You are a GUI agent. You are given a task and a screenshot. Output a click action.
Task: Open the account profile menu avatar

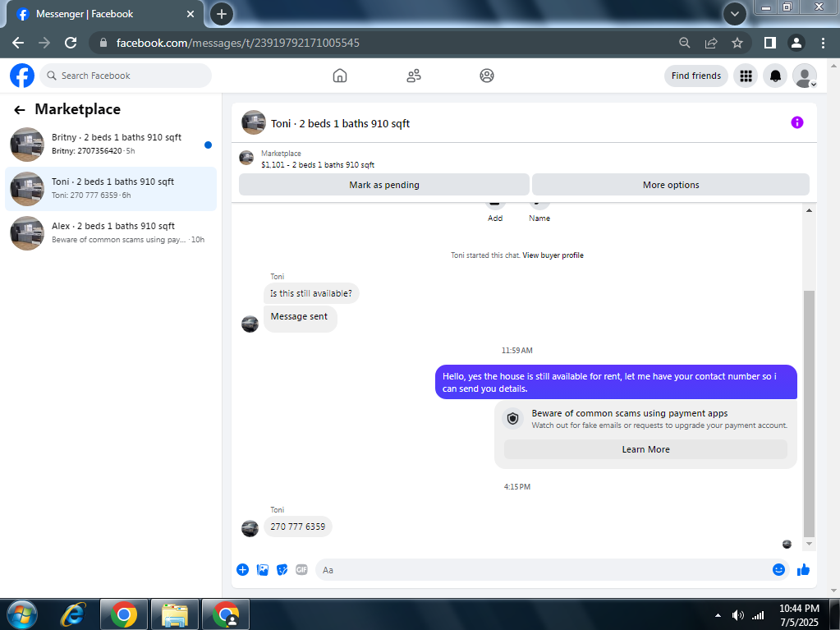804,76
